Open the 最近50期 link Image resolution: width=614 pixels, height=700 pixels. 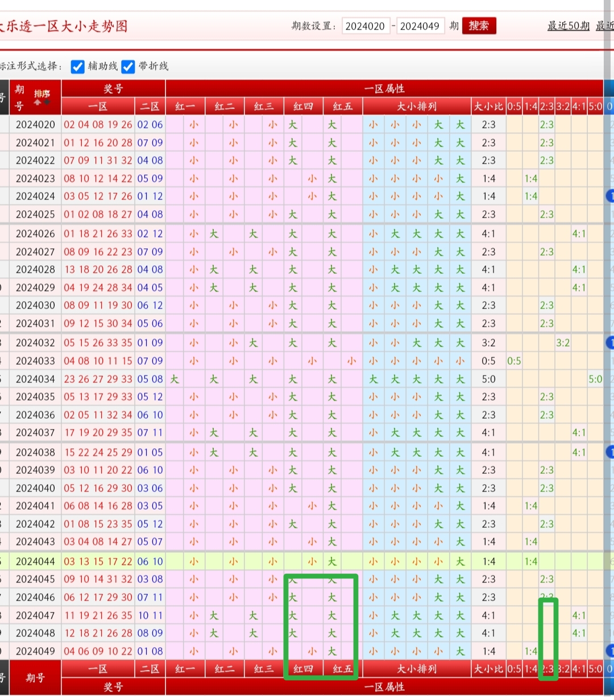(569, 26)
